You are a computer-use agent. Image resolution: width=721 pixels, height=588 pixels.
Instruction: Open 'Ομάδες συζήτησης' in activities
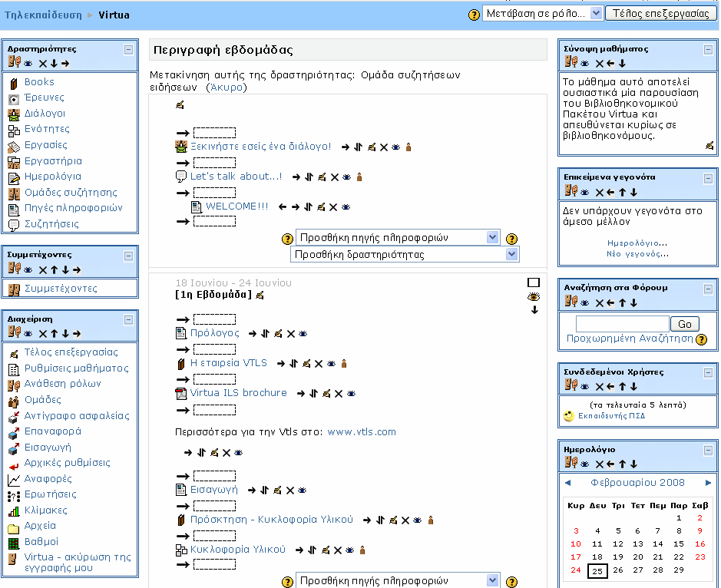click(x=71, y=193)
